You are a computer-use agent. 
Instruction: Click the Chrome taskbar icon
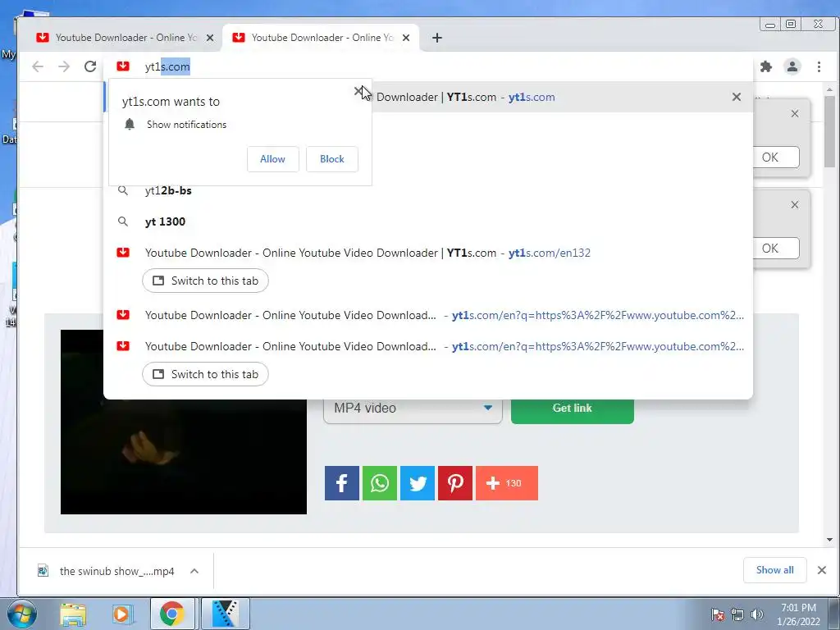(171, 614)
